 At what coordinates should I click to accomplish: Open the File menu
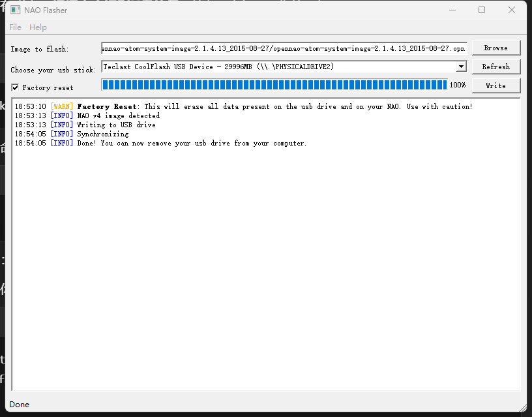15,27
